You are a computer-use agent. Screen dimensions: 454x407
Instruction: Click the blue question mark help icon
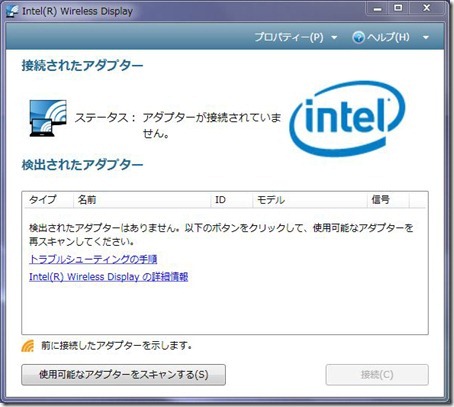358,37
